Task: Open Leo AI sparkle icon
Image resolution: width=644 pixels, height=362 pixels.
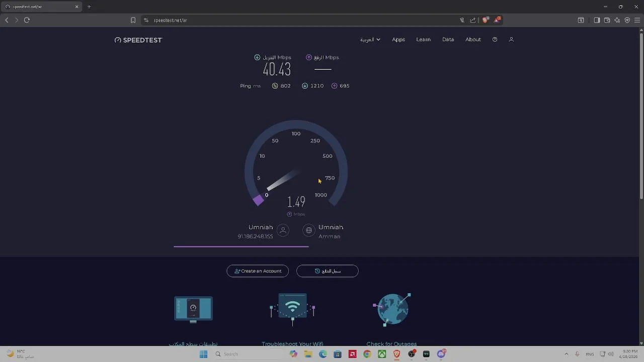Action: pos(617,20)
